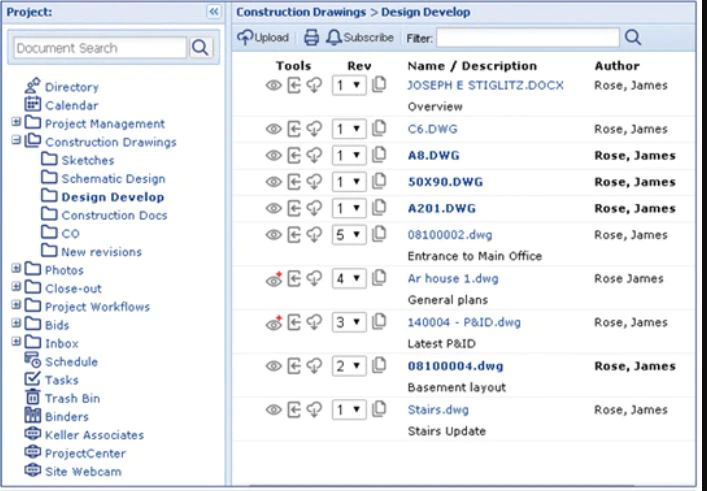The image size is (707, 491).
Task: Click the Filter search magnifier icon
Action: 633,37
